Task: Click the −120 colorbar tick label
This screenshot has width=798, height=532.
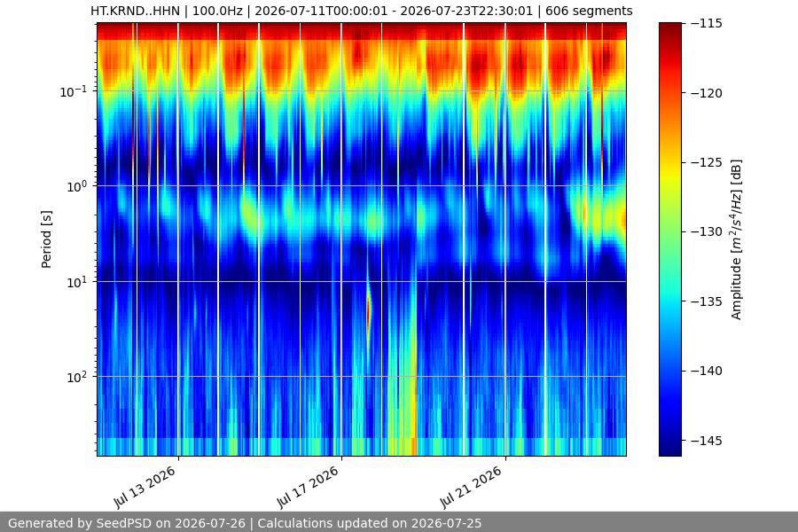Action: 707,92
